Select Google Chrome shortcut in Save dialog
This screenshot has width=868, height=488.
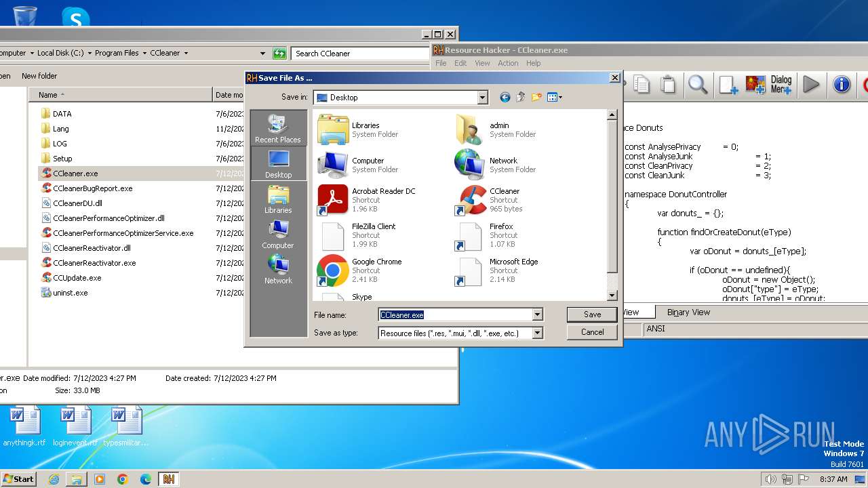click(x=360, y=270)
